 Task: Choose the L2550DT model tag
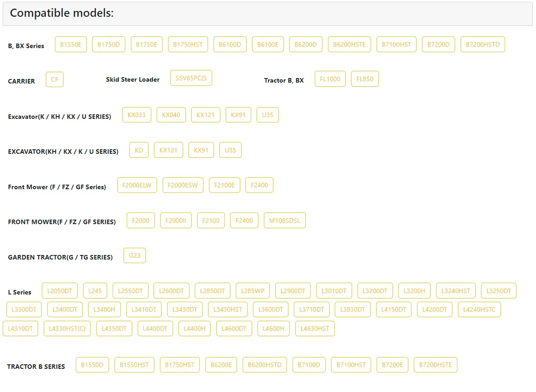[130, 291]
